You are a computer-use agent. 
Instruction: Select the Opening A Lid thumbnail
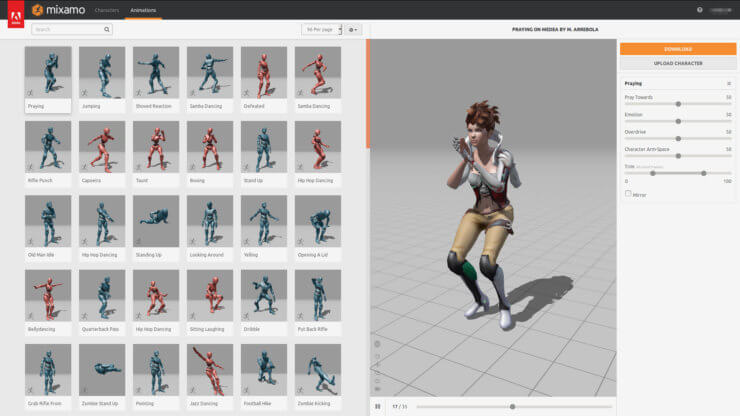tap(318, 221)
